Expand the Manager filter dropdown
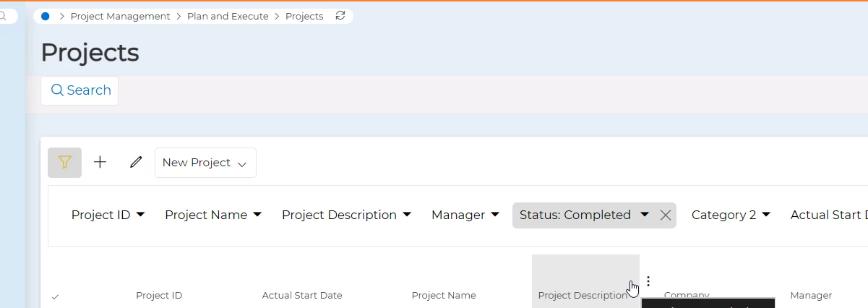 click(465, 215)
